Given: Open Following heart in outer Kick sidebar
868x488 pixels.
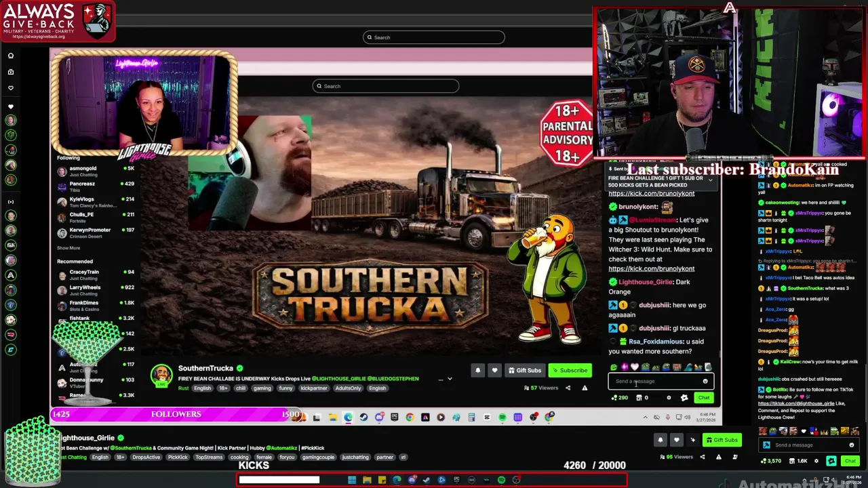Looking at the screenshot, I should click(x=11, y=88).
